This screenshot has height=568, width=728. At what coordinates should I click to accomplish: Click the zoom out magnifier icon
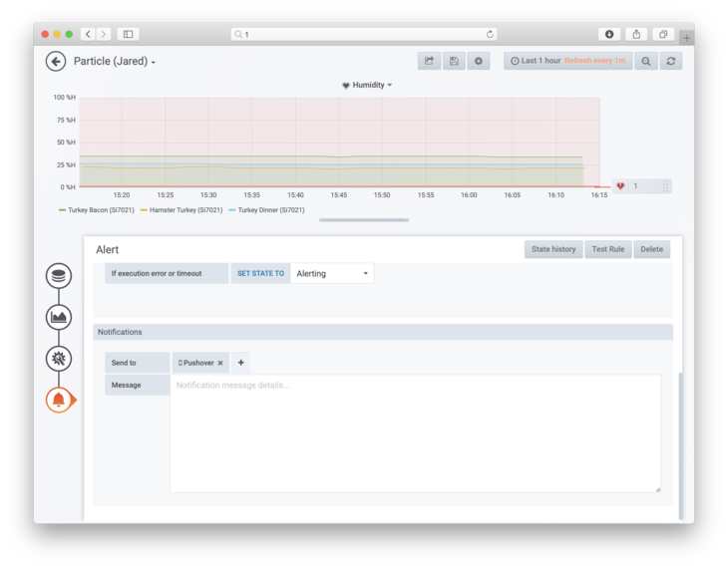click(646, 62)
